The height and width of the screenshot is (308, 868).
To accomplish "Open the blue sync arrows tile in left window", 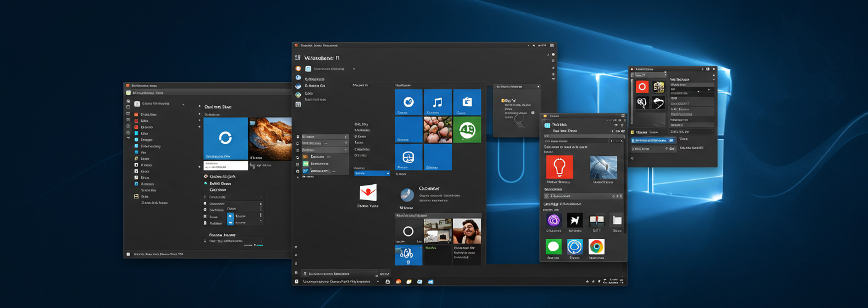I will click(x=225, y=139).
